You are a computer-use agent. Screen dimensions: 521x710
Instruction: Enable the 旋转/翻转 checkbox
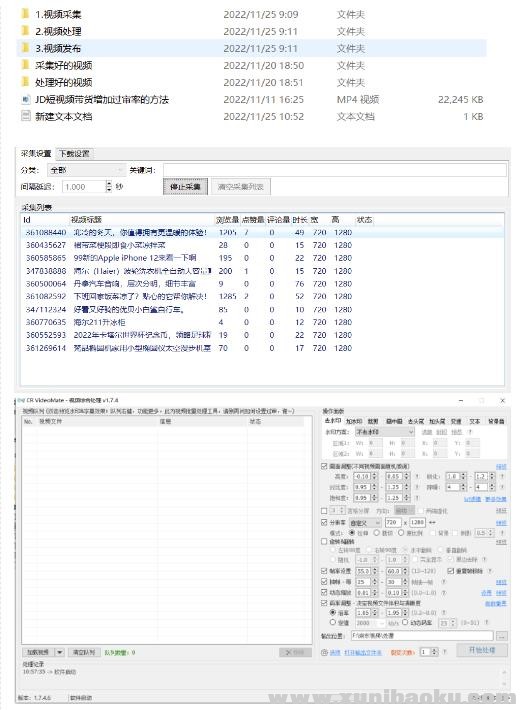pyautogui.click(x=324, y=542)
